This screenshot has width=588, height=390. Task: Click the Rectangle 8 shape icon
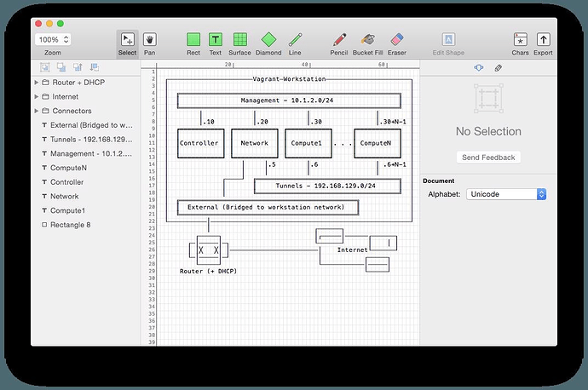coord(44,225)
